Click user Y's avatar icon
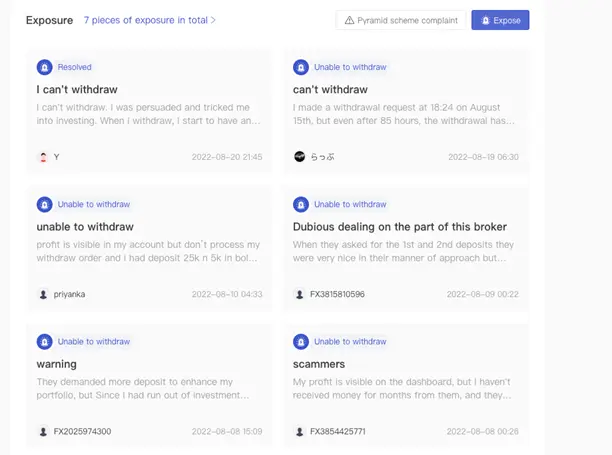Image resolution: width=612 pixels, height=455 pixels. click(43, 157)
